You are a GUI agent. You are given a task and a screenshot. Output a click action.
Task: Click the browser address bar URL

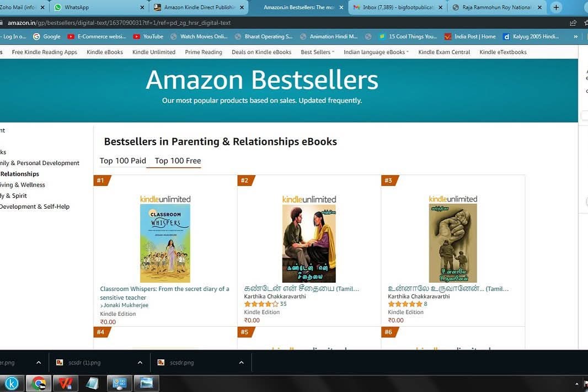pos(119,23)
